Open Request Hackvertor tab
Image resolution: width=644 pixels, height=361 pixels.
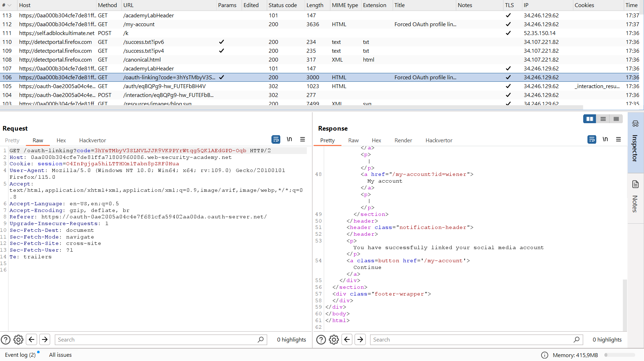93,141
